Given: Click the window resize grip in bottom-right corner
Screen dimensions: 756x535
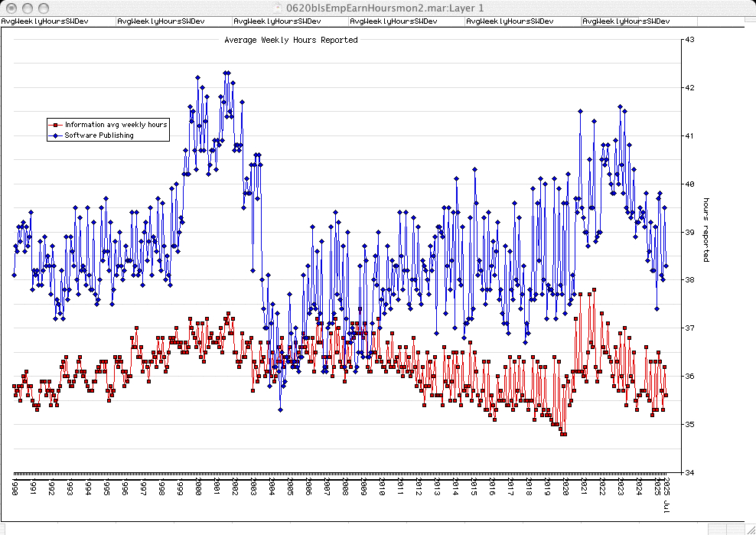Looking at the screenshot, I should pos(749,529).
